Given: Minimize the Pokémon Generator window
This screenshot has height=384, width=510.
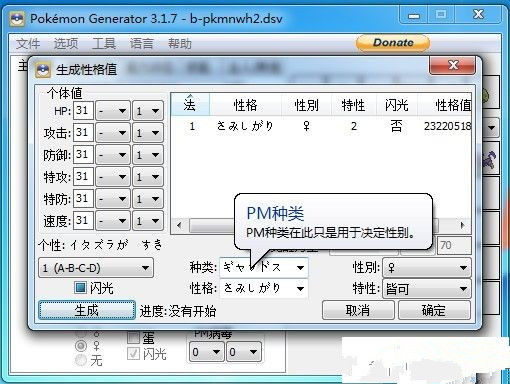Looking at the screenshot, I should 414,15.
